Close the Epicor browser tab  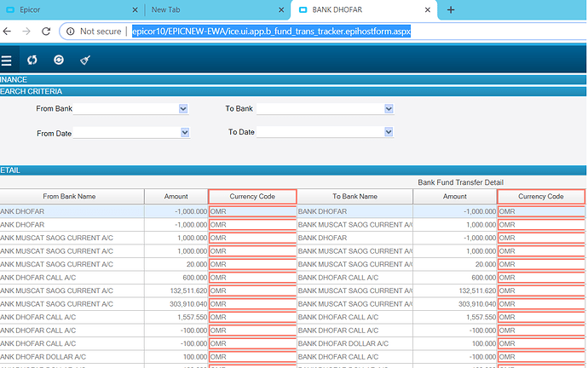pyautogui.click(x=135, y=10)
